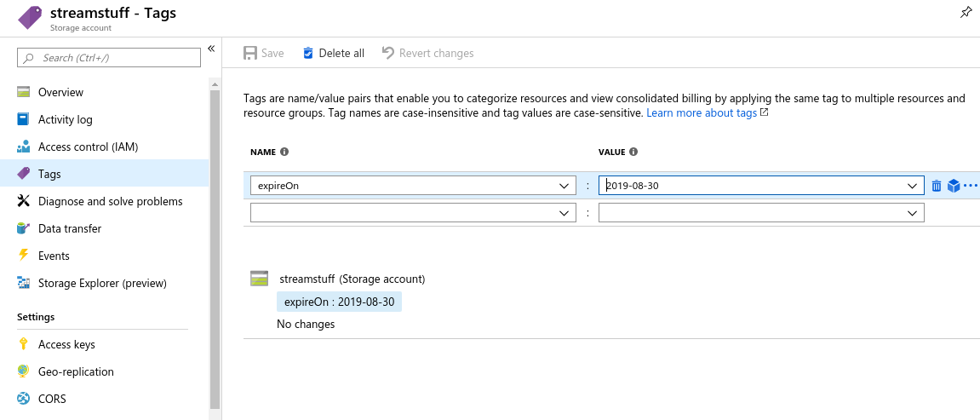Click the Diagnose wrench icon

click(24, 201)
